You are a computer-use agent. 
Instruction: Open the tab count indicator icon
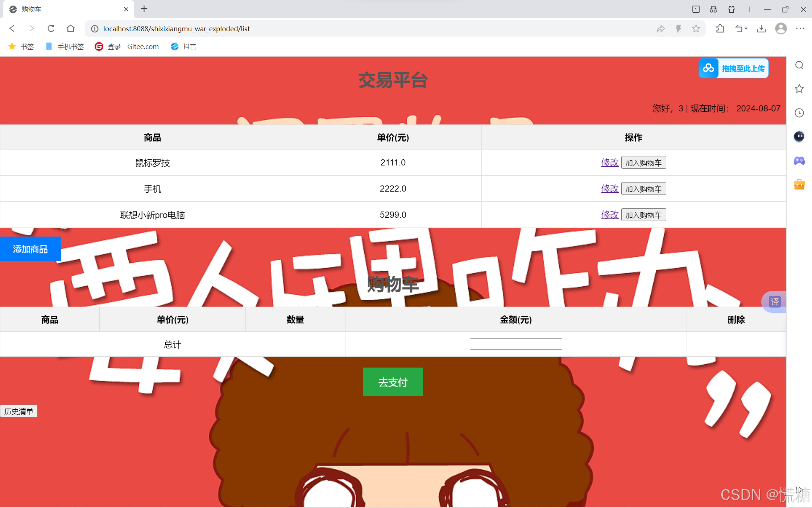696,9
